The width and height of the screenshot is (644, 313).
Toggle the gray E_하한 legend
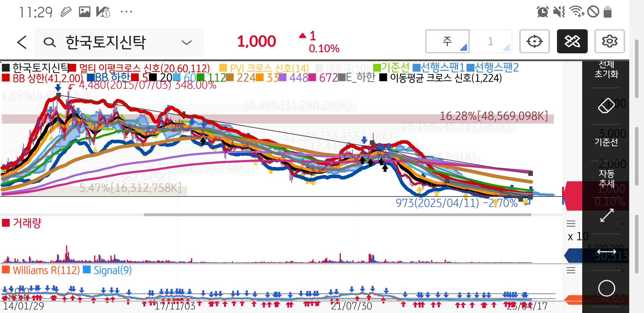pyautogui.click(x=357, y=77)
